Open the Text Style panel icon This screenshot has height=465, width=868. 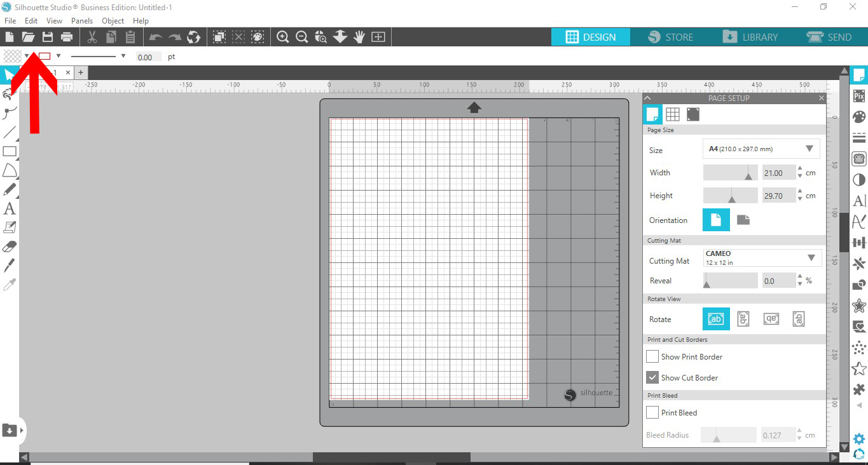point(859,201)
